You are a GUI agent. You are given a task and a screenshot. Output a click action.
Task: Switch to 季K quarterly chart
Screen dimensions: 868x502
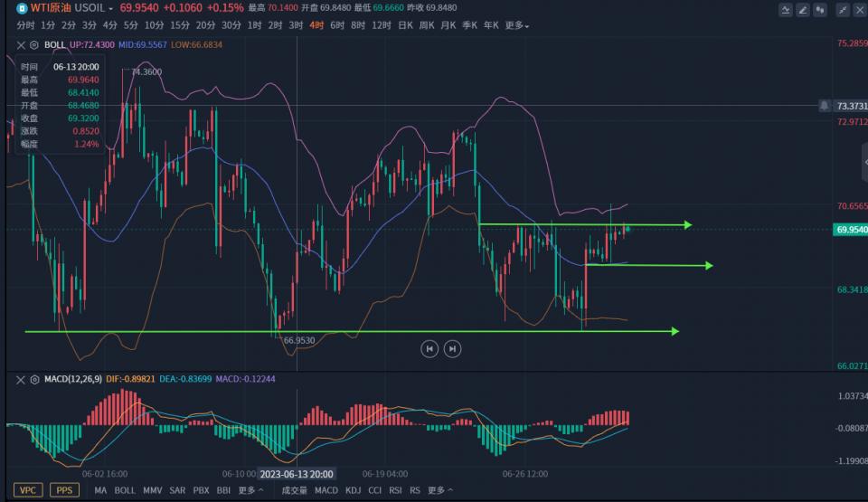pyautogui.click(x=469, y=25)
